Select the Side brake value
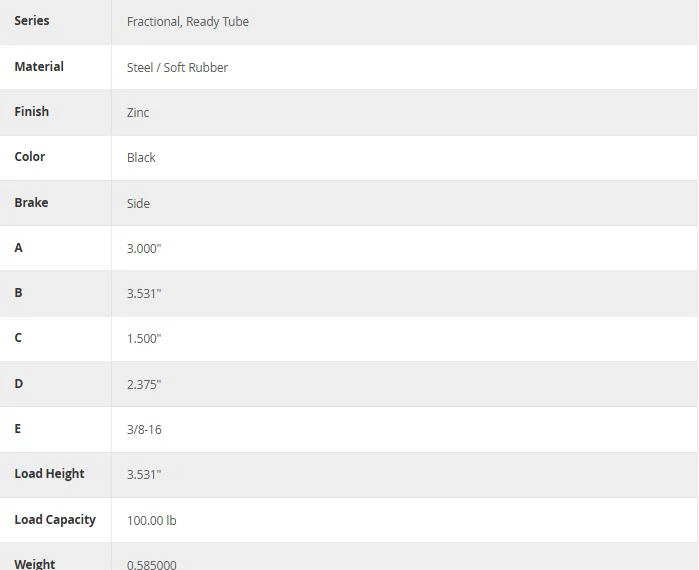Viewport: 699px width, 570px height. (x=138, y=203)
